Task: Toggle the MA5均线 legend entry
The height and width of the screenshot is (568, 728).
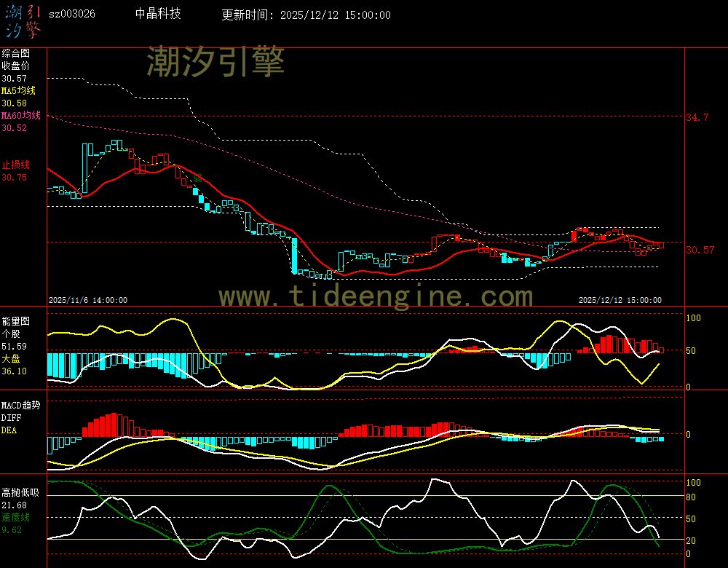Action: point(18,90)
